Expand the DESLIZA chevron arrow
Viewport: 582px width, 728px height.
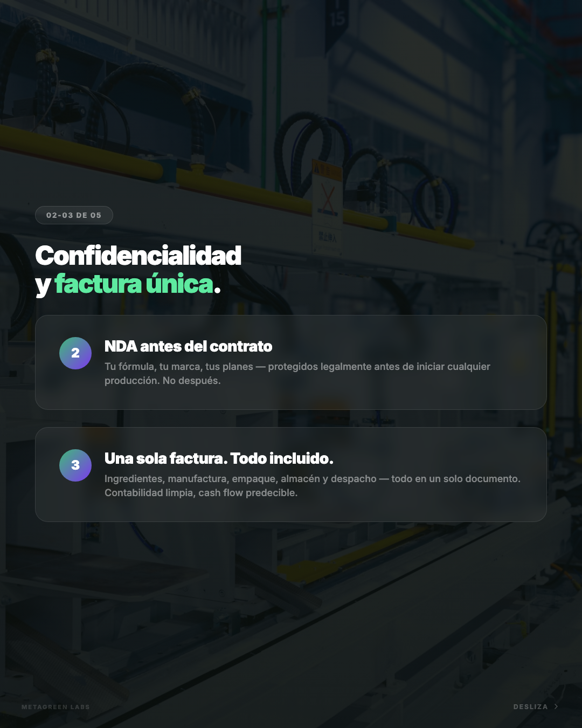(556, 706)
